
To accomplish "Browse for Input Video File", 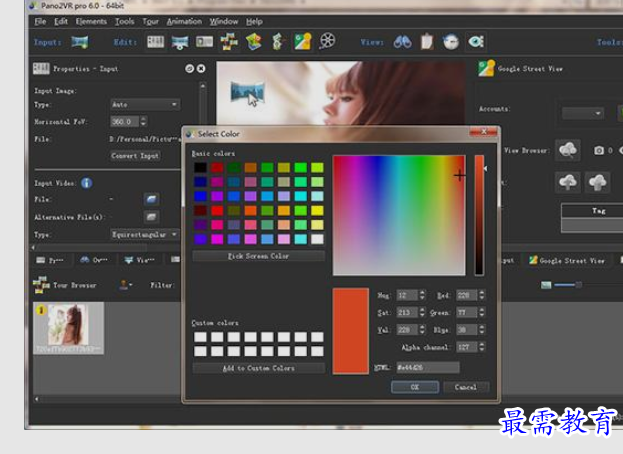I will (x=151, y=199).
